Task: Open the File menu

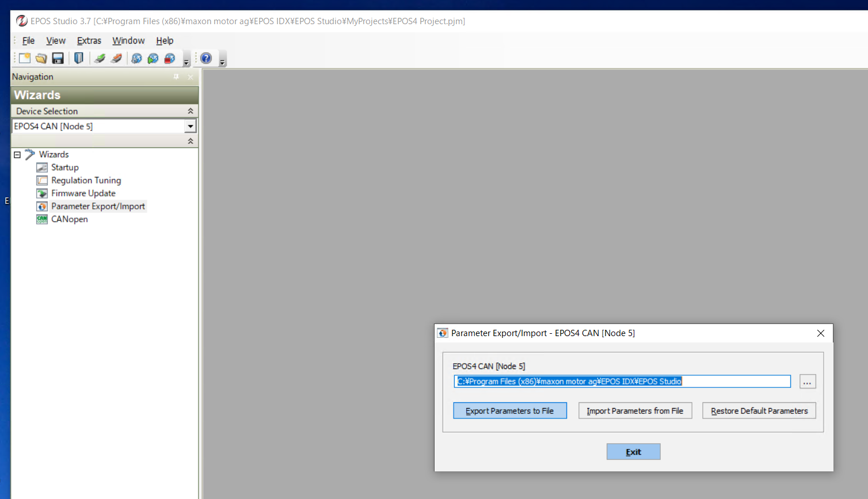Action: click(x=28, y=40)
